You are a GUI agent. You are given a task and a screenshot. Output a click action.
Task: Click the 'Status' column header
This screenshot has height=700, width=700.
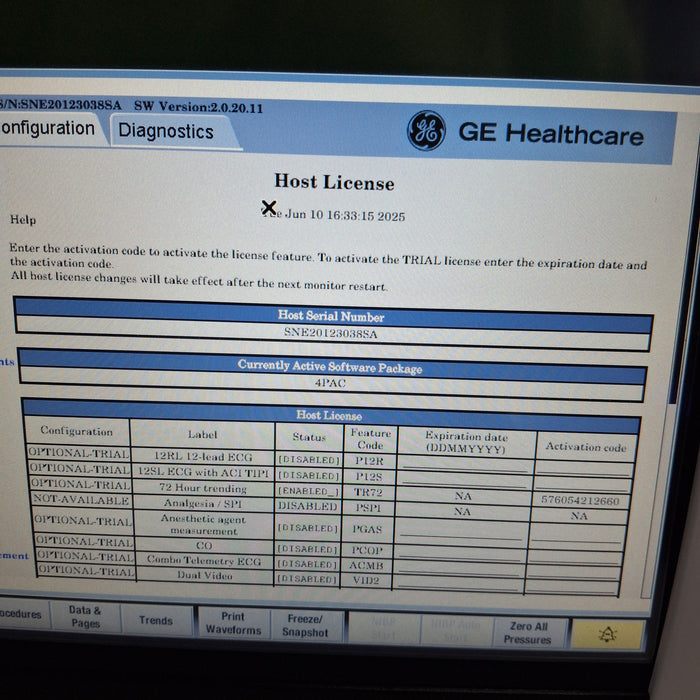(309, 437)
